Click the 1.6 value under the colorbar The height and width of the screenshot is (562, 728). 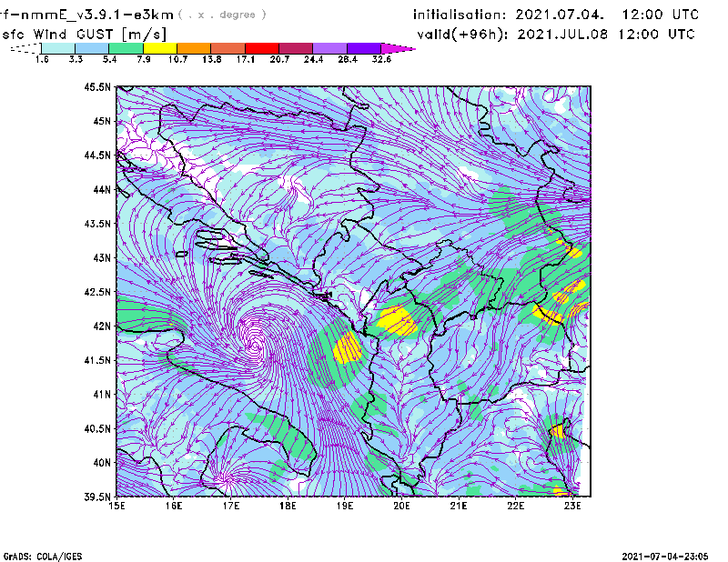[42, 59]
